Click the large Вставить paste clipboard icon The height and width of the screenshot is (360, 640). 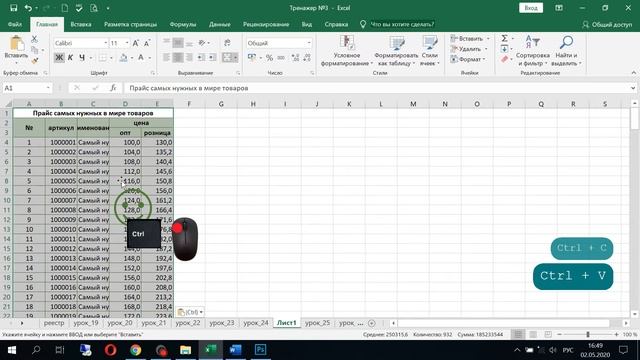(x=16, y=44)
